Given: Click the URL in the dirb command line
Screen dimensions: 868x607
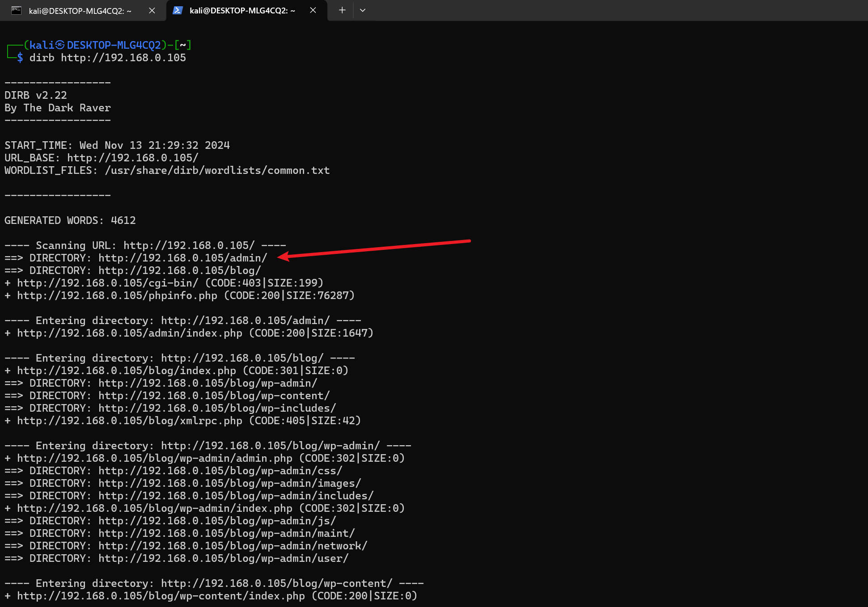Looking at the screenshot, I should point(123,58).
